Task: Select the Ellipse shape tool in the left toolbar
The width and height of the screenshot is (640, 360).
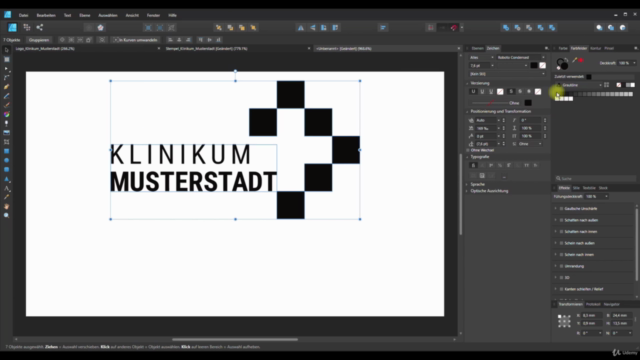Action: (x=7, y=160)
